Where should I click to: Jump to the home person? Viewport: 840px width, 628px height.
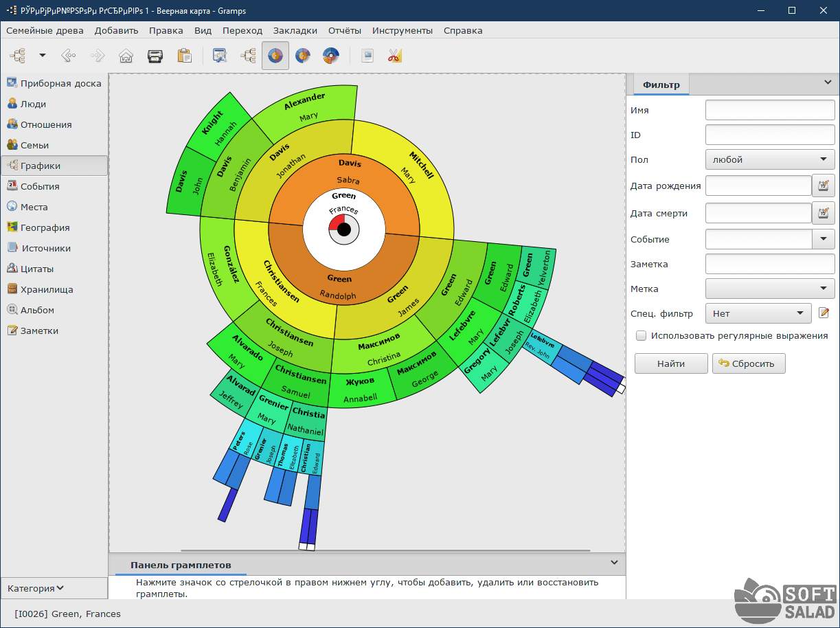click(126, 56)
